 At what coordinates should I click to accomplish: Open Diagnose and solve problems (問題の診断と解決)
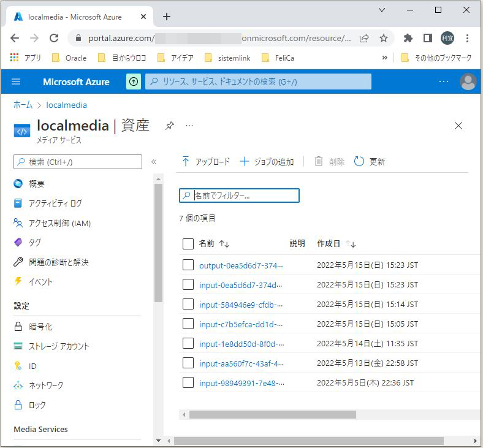(58, 262)
